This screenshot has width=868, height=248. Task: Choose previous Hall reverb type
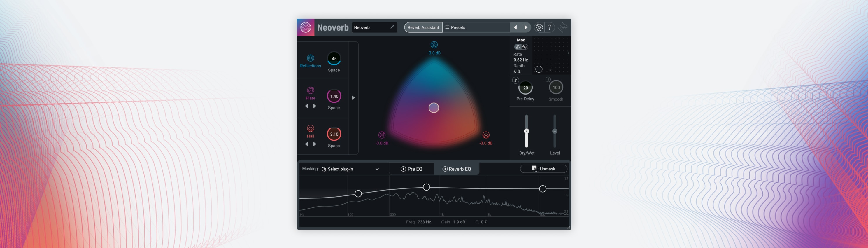click(x=306, y=144)
